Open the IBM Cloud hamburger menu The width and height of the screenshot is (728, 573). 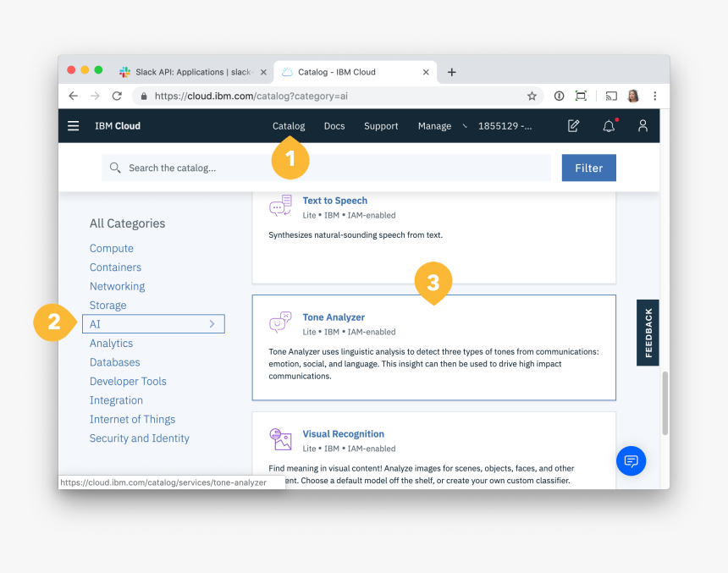pos(73,126)
